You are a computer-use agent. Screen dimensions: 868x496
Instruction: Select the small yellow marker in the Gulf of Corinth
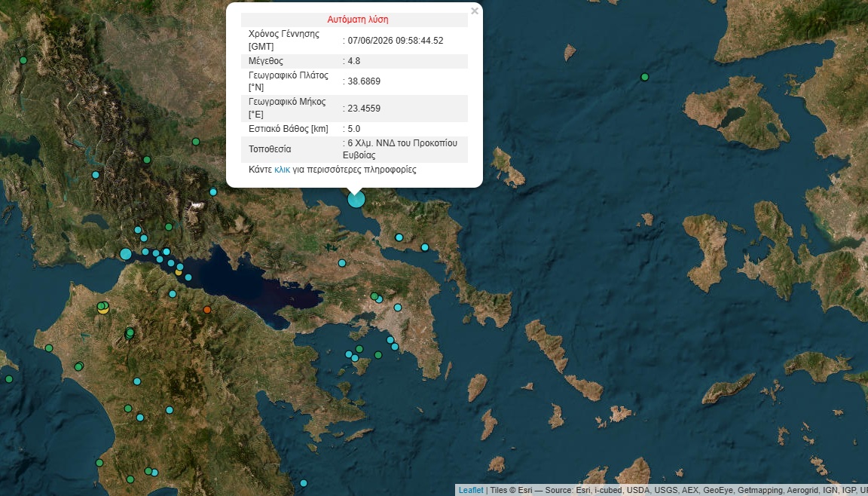179,272
